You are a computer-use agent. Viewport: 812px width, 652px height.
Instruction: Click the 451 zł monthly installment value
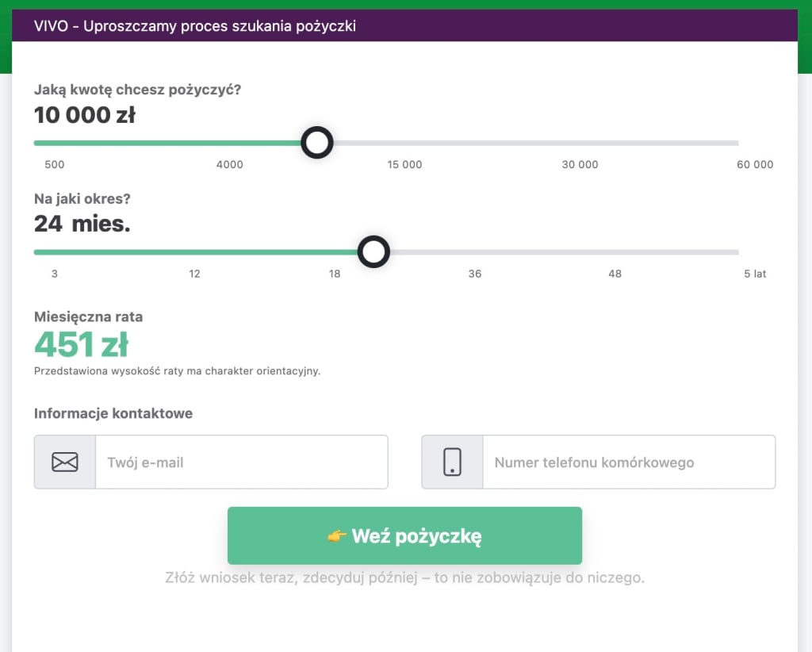(82, 344)
